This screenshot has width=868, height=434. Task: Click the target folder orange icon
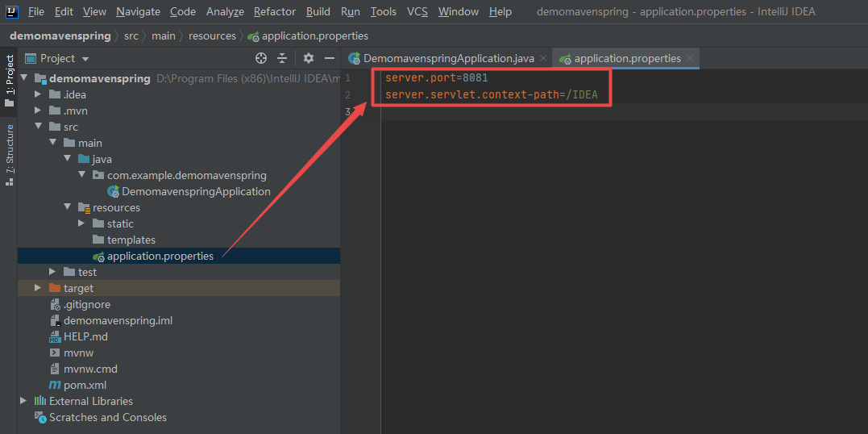tap(55, 288)
